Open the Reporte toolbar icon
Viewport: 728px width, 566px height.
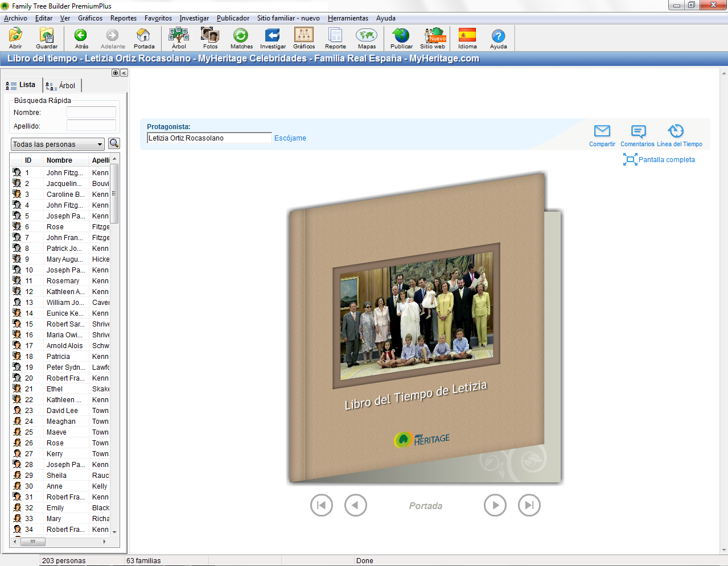click(335, 38)
